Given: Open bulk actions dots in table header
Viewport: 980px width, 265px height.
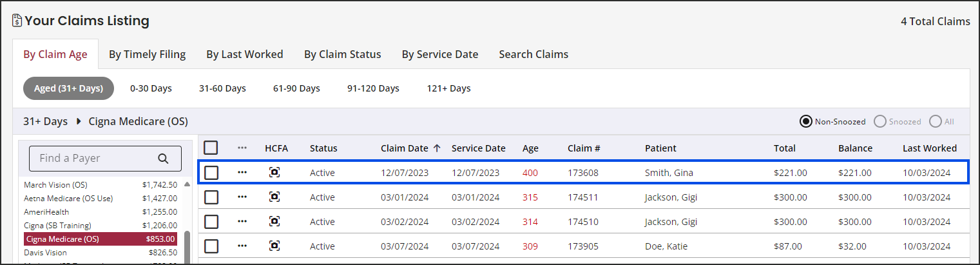Looking at the screenshot, I should [x=242, y=148].
